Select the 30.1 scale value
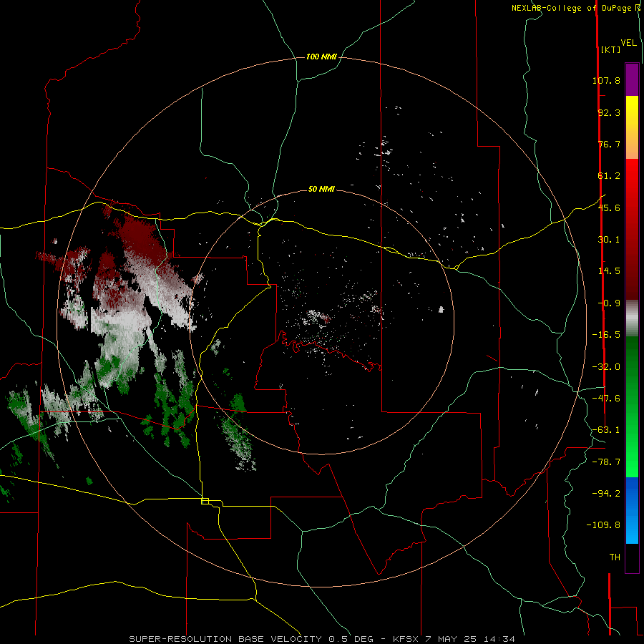This screenshot has height=644, width=644. pyautogui.click(x=609, y=240)
